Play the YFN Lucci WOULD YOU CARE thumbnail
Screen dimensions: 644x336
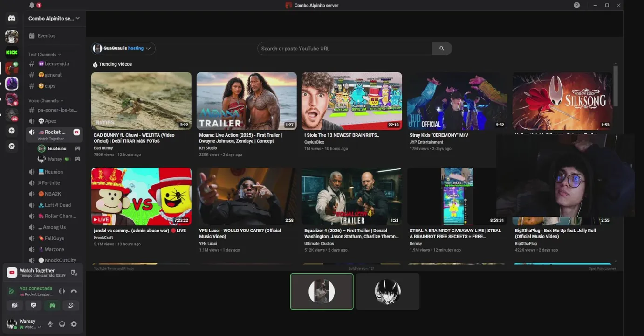pyautogui.click(x=247, y=196)
